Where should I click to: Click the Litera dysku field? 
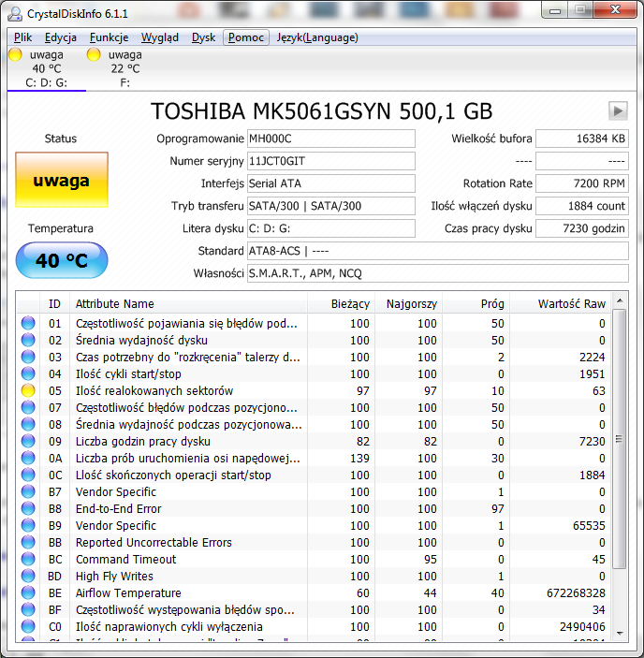pyautogui.click(x=331, y=228)
